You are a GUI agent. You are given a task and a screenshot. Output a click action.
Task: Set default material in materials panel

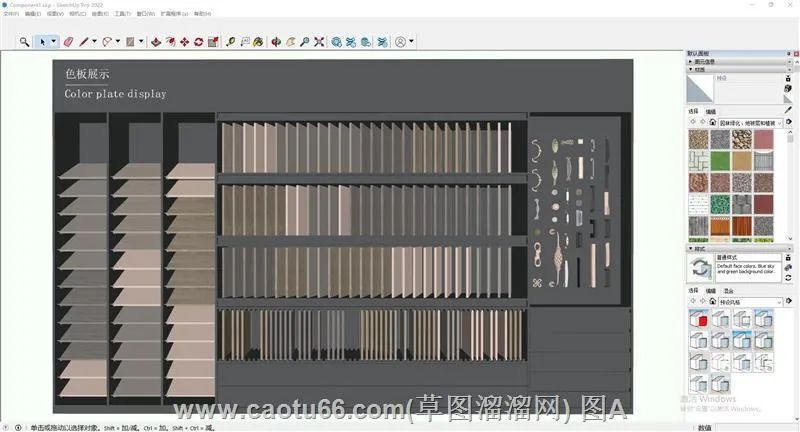click(x=788, y=99)
